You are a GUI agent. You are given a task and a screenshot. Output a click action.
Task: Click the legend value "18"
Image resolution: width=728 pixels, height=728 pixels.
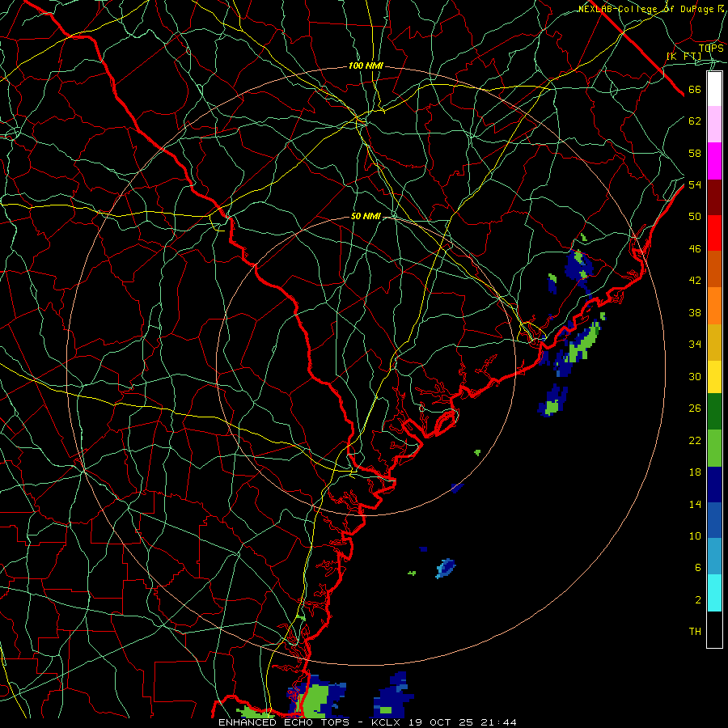695,472
